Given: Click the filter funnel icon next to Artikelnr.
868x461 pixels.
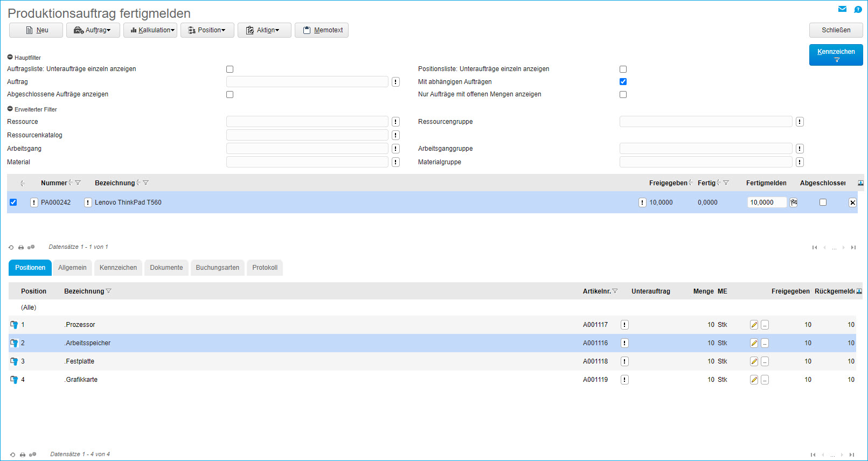Looking at the screenshot, I should pyautogui.click(x=615, y=291).
